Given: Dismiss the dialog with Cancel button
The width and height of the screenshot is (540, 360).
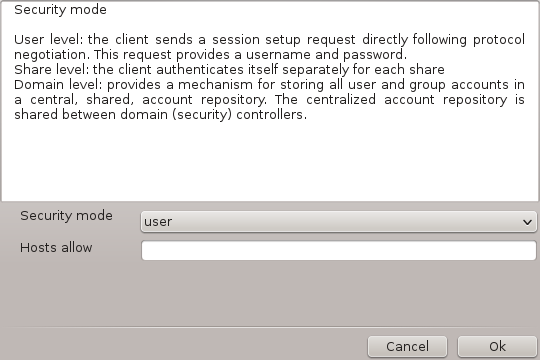Looking at the screenshot, I should (407, 347).
